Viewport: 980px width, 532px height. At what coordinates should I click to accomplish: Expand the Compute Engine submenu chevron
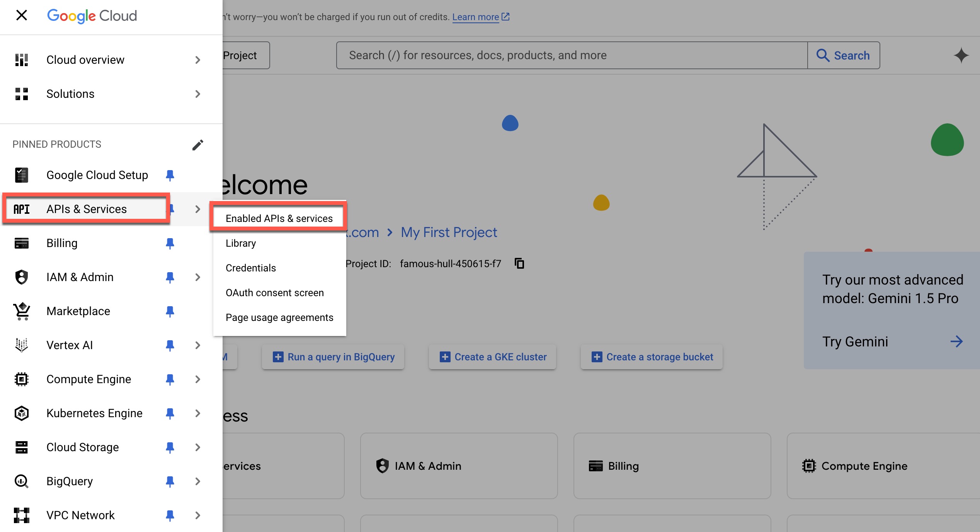pyautogui.click(x=197, y=379)
